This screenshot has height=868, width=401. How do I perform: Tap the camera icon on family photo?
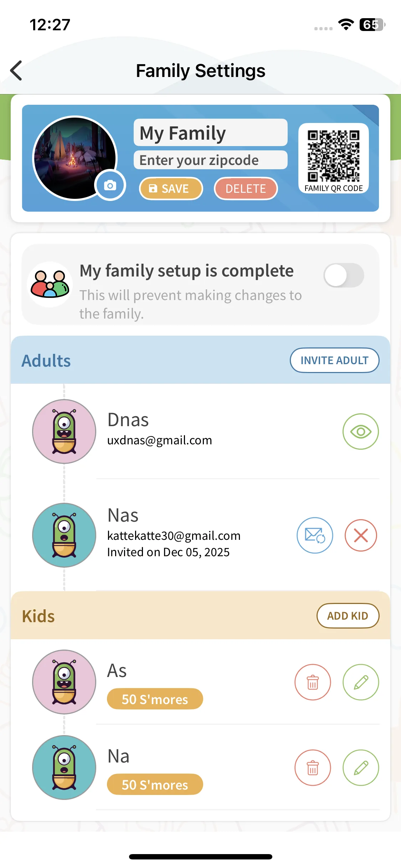pos(110,185)
